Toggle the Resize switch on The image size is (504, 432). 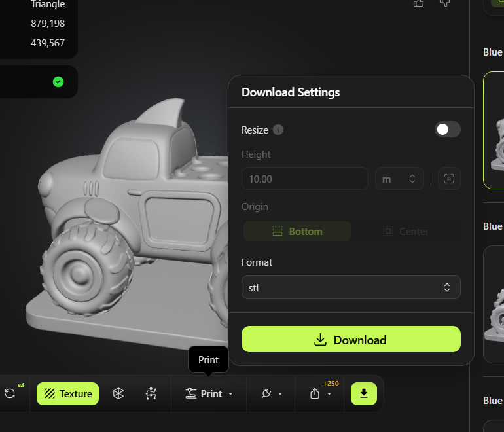[x=448, y=130]
